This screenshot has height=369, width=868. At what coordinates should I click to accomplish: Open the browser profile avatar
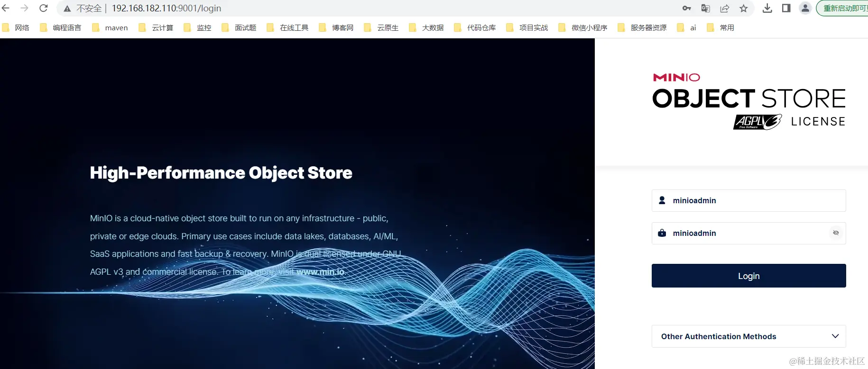[x=805, y=8]
